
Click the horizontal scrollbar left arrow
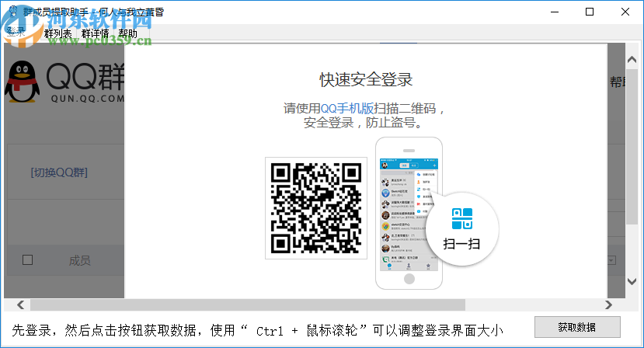point(20,304)
